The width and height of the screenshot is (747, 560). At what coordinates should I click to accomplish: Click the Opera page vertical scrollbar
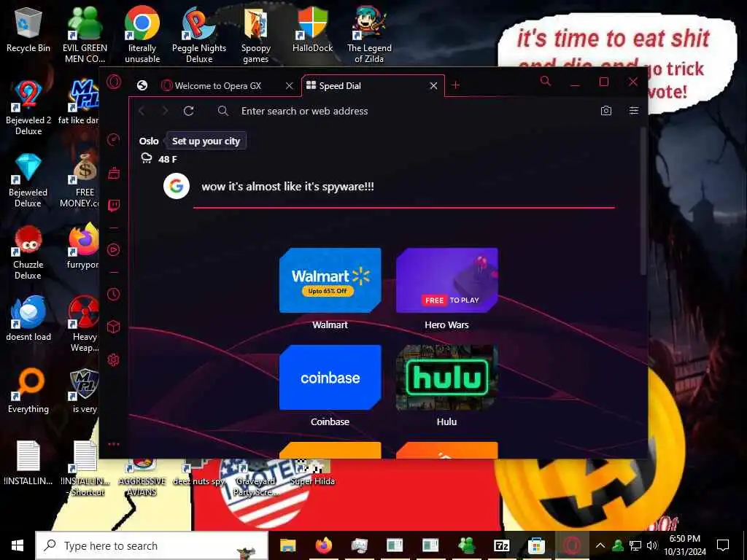pyautogui.click(x=644, y=200)
